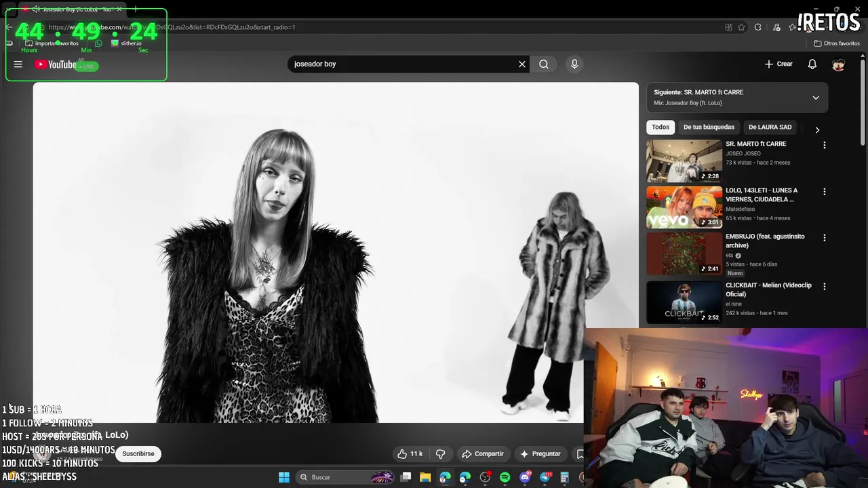The height and width of the screenshot is (488, 868).
Task: Select the De tus búsquedas chip
Action: click(x=709, y=127)
